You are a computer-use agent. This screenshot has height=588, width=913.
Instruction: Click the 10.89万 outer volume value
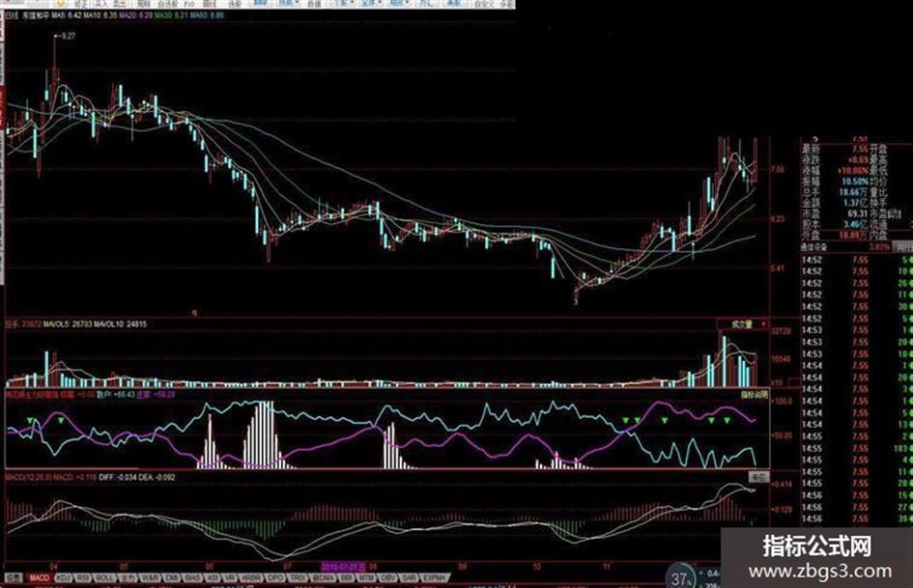tap(853, 236)
